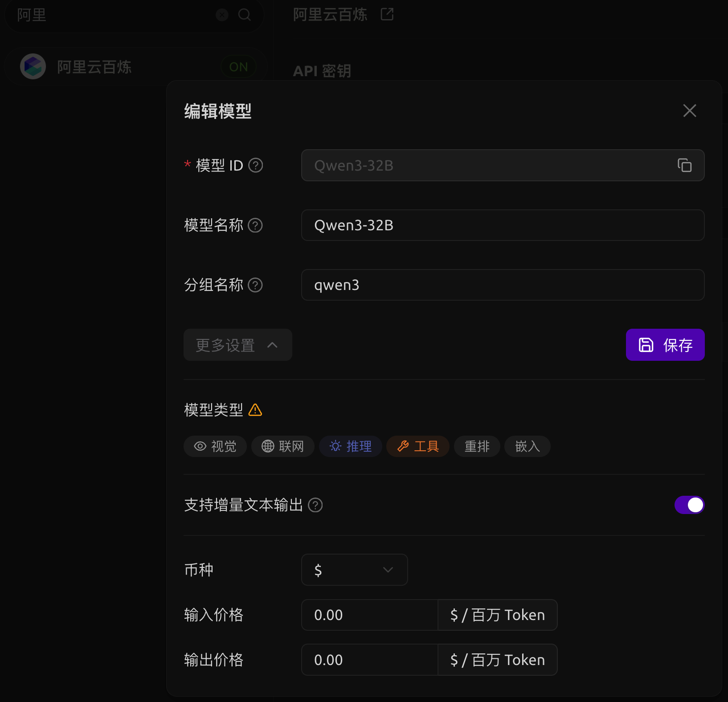Click help icon next to 模型 ID
The image size is (728, 702).
[x=255, y=165]
